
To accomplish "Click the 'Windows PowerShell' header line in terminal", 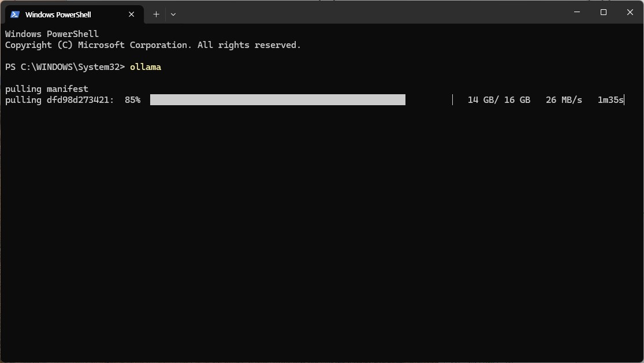I will click(52, 34).
